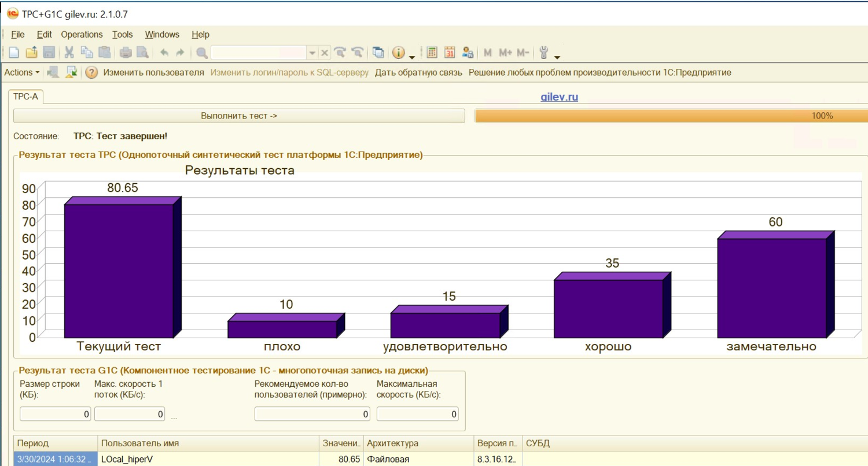Select the TPC-A tab
Image resolution: width=868 pixels, height=466 pixels.
pyautogui.click(x=25, y=97)
